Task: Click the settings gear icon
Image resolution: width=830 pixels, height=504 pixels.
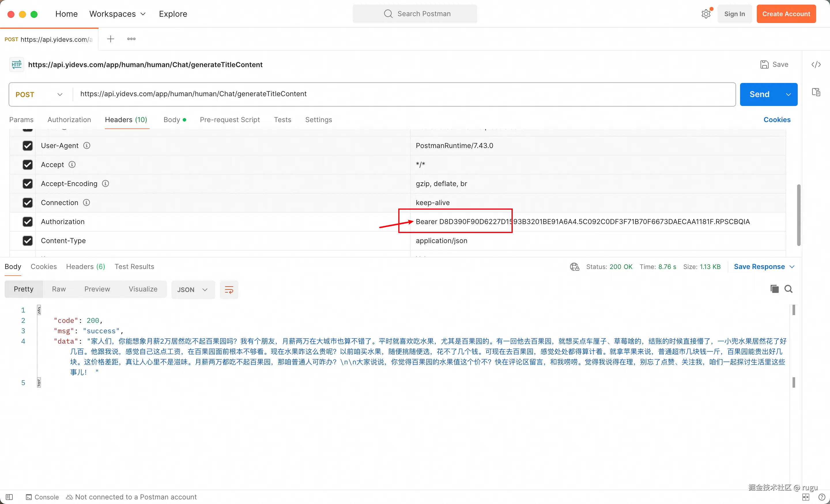Action: (x=706, y=14)
